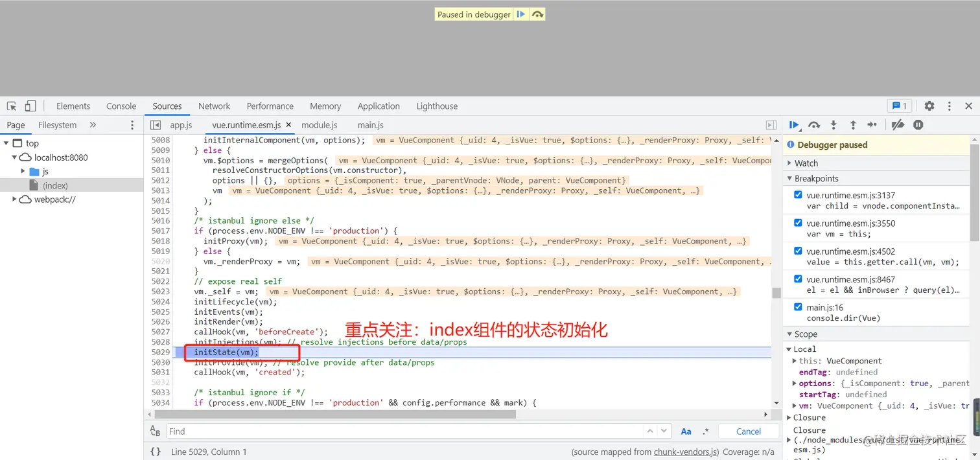Show more navigator tabs chevron

(x=93, y=124)
